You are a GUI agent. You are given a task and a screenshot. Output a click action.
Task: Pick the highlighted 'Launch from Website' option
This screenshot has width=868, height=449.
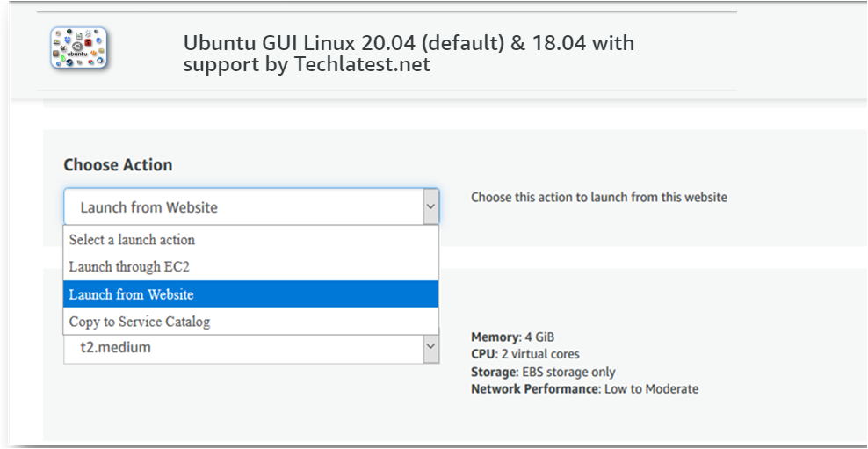(x=131, y=294)
